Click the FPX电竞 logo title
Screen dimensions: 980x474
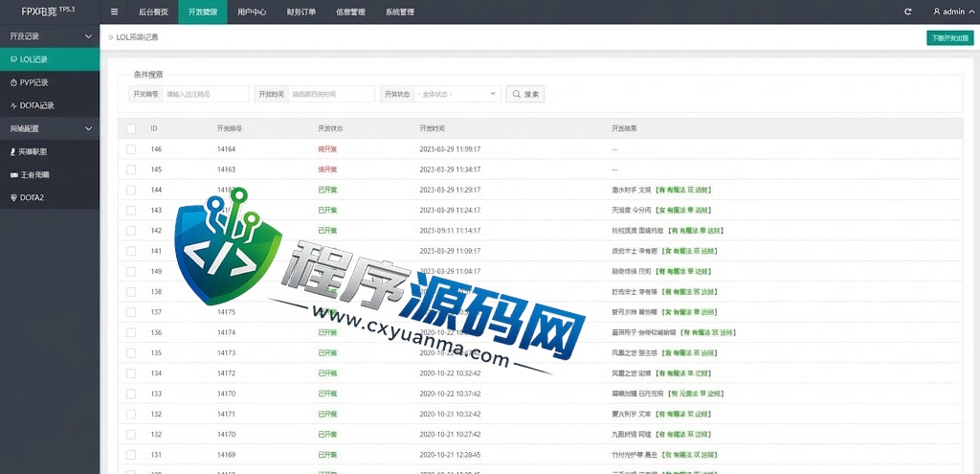click(48, 11)
